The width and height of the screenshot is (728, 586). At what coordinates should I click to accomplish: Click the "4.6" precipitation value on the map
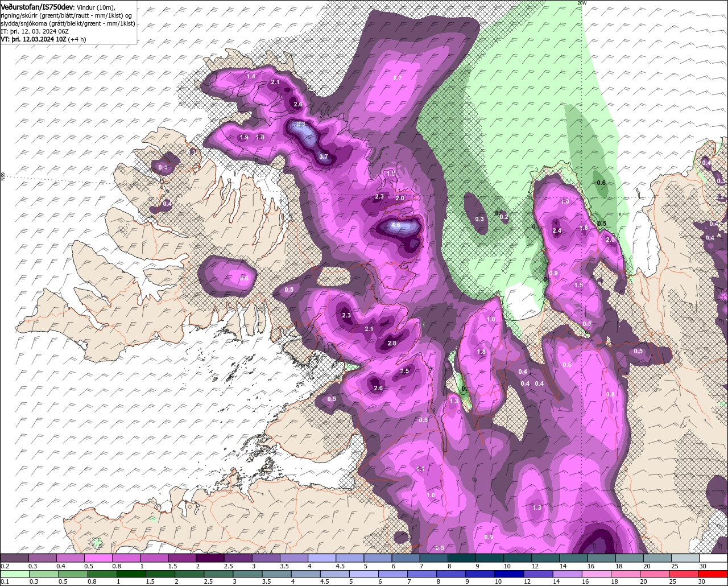pos(396,225)
